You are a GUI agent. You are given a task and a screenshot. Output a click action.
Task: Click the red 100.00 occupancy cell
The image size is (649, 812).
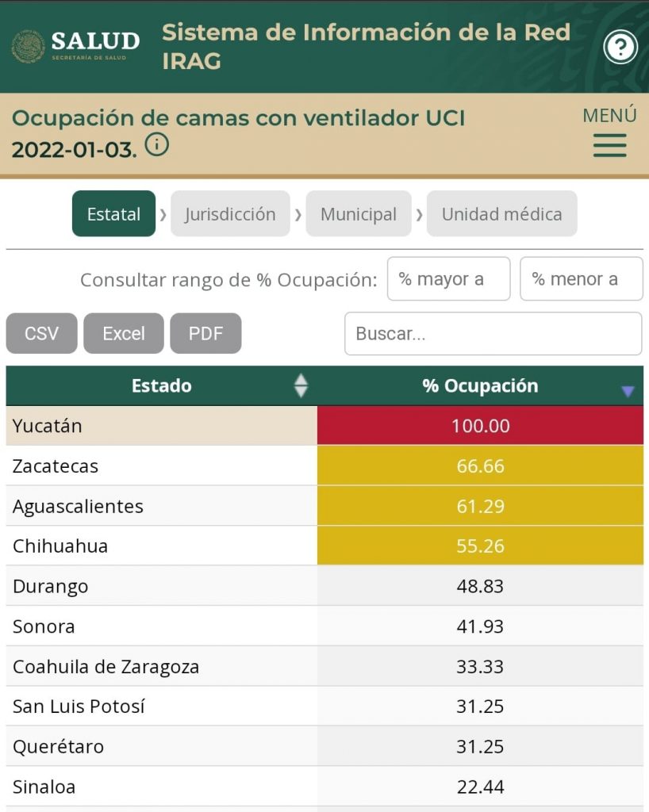coord(482,426)
